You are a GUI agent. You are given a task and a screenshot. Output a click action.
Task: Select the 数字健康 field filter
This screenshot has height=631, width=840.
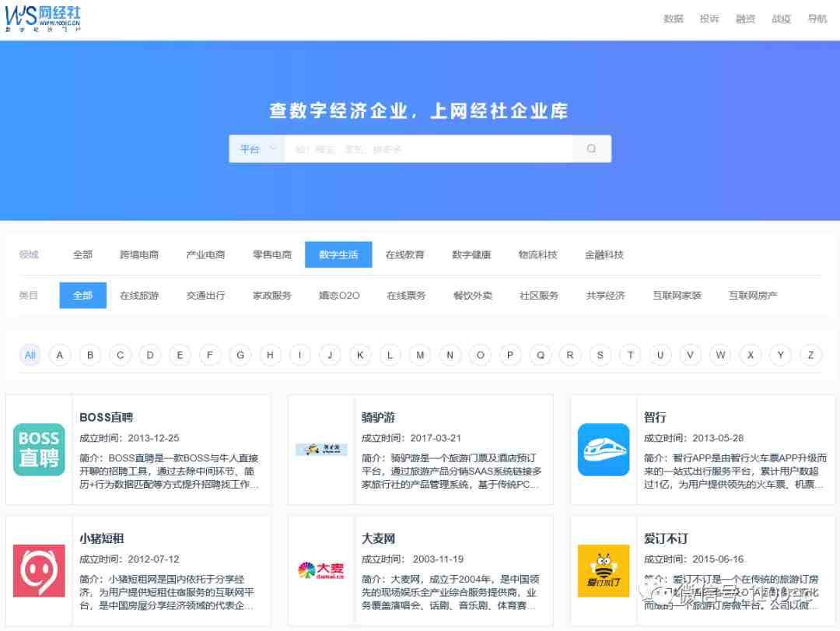[x=471, y=254]
